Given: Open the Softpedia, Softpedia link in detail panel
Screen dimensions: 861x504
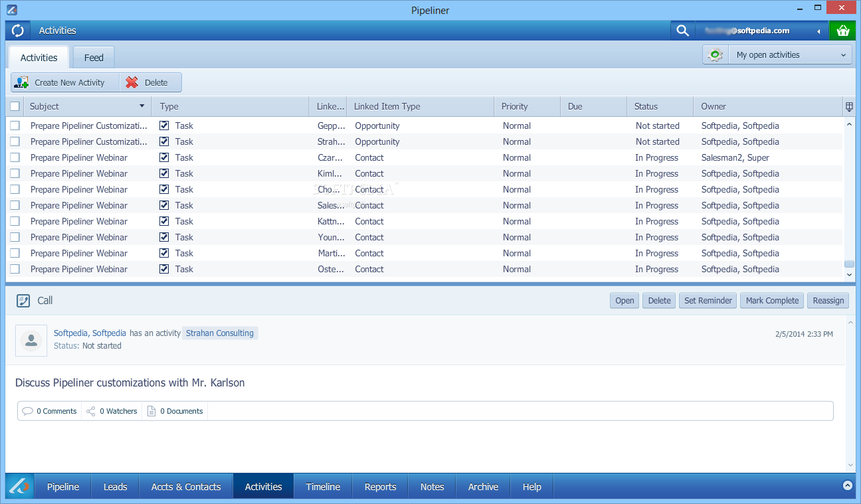Looking at the screenshot, I should 90,333.
